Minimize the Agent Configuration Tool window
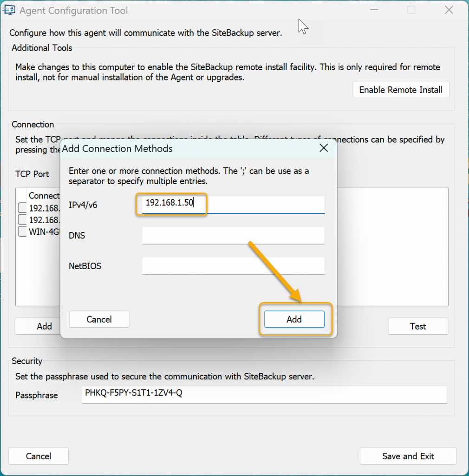Viewport: 469px width, 476px height. pos(374,10)
